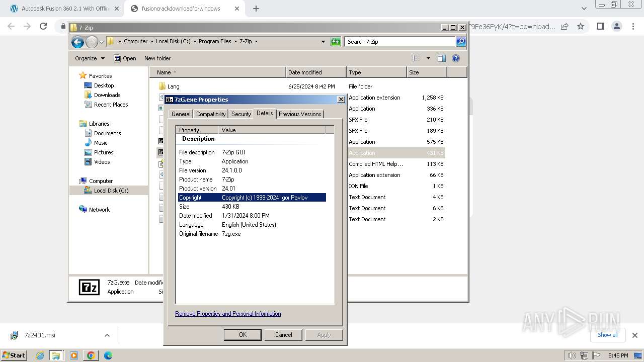This screenshot has height=362, width=644.
Task: Click the change view icon
Action: point(416,58)
